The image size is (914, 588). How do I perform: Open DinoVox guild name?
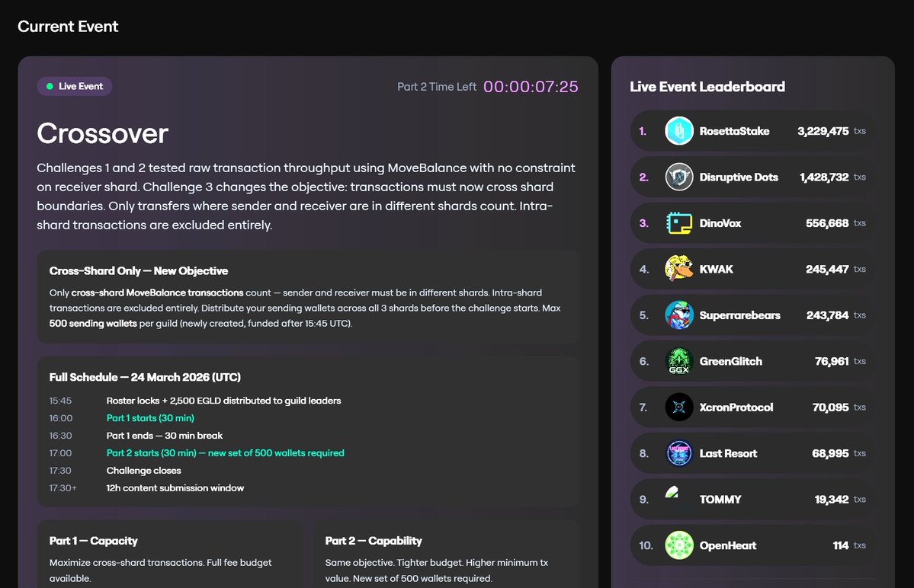(720, 223)
